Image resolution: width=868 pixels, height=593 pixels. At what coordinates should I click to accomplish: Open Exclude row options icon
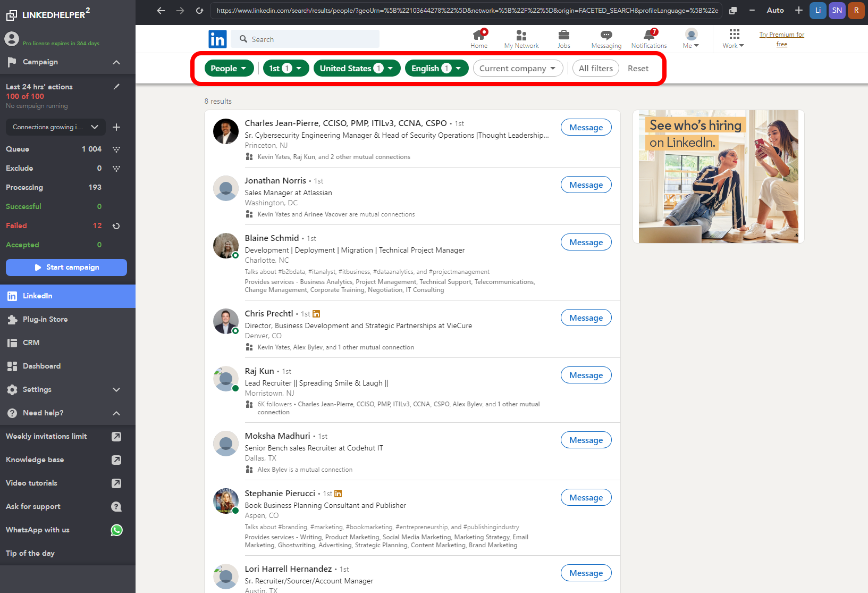pyautogui.click(x=116, y=169)
